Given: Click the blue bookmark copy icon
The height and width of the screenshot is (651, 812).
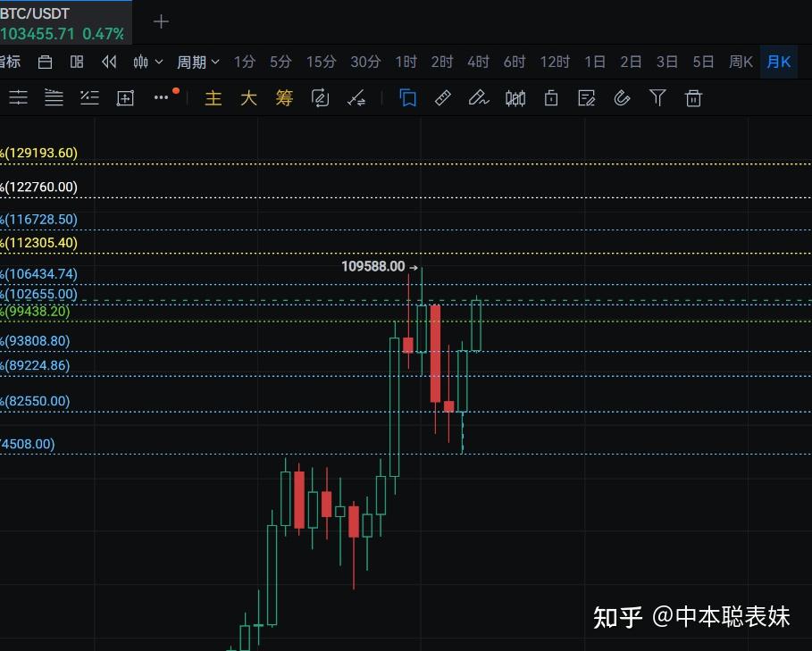Looking at the screenshot, I should tap(408, 98).
